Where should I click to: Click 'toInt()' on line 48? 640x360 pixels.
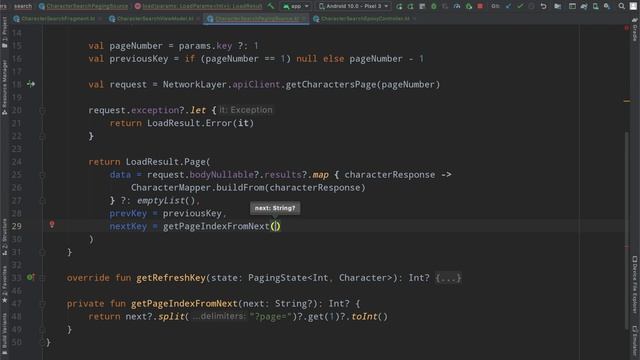point(369,316)
